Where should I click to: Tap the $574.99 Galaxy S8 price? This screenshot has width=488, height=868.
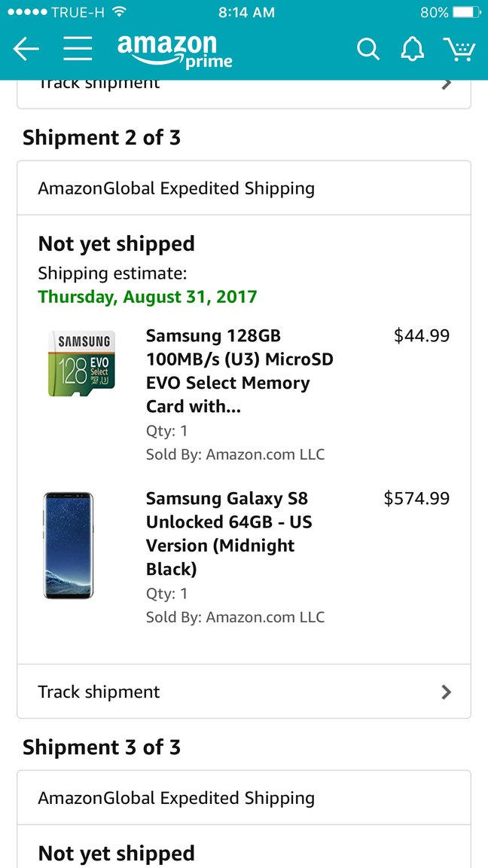click(x=416, y=498)
